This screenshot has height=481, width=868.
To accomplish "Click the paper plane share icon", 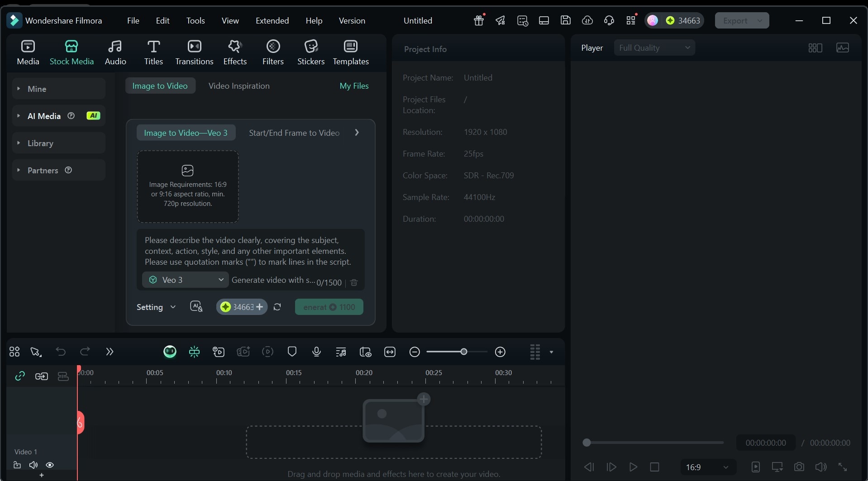I will [x=500, y=20].
